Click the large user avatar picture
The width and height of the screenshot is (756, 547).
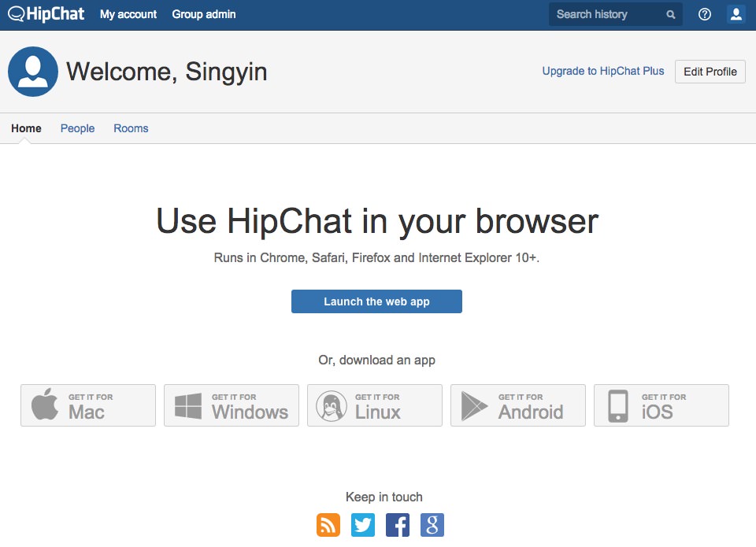pyautogui.click(x=33, y=72)
